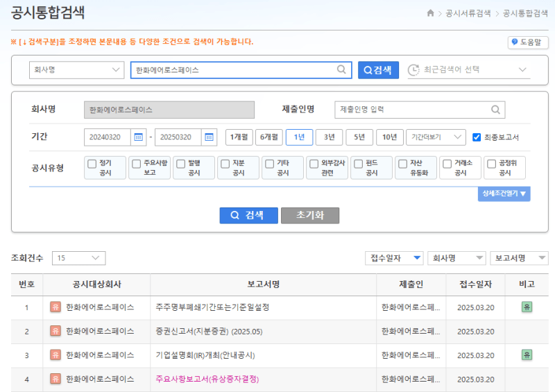Open 한화에어로스페이스 company link in row 4
555x392 pixels.
[100, 379]
